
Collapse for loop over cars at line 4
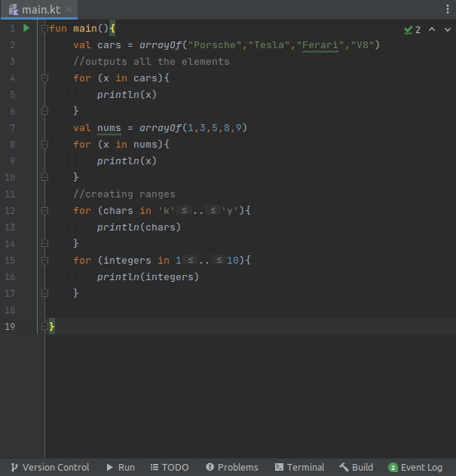(44, 78)
